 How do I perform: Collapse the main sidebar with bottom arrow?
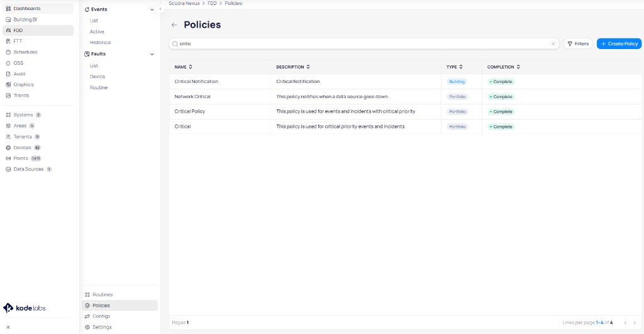8,328
